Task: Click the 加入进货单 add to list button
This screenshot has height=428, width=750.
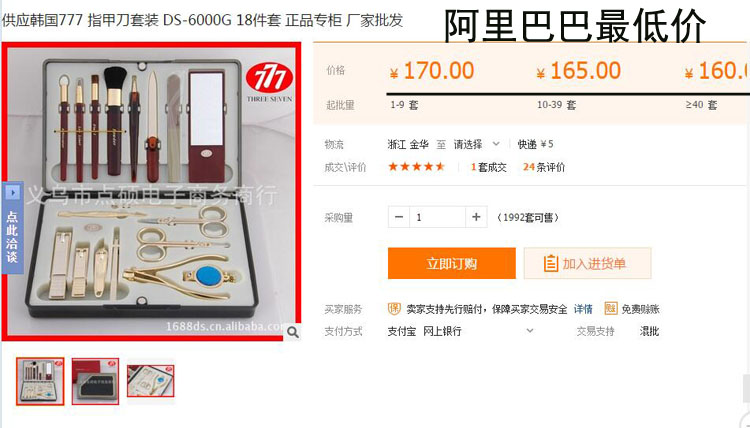Action: [x=587, y=263]
